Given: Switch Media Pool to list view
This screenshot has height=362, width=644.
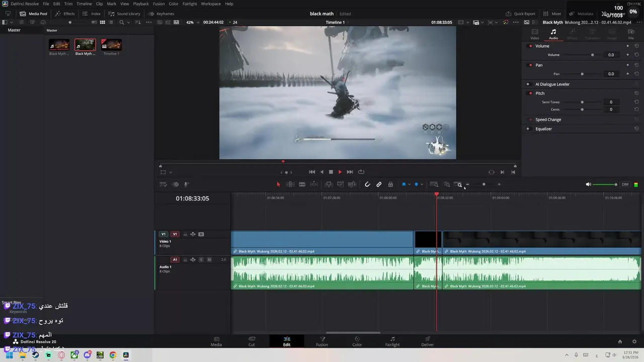Looking at the screenshot, I should (x=112, y=22).
